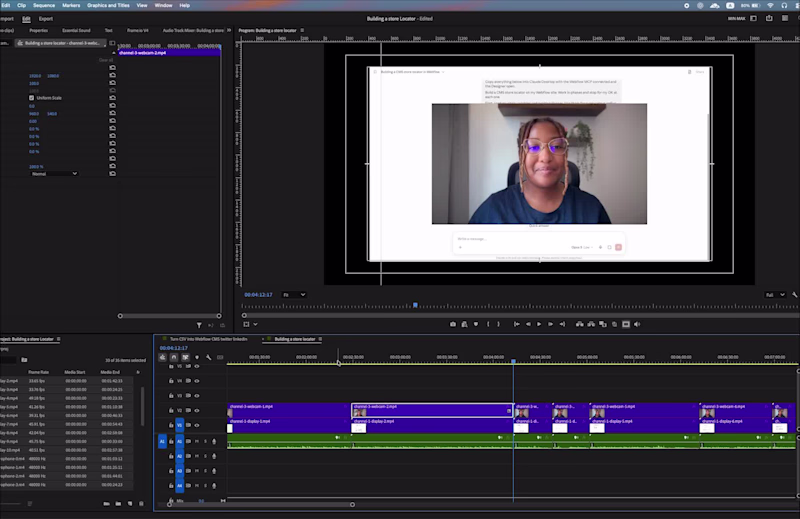
Task: Click the Play button in Program monitor
Action: [539, 324]
